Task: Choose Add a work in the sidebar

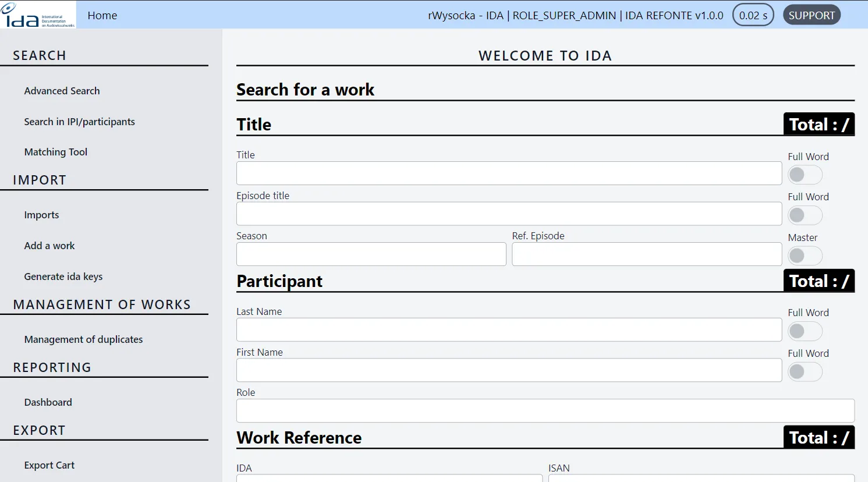Action: (x=49, y=246)
